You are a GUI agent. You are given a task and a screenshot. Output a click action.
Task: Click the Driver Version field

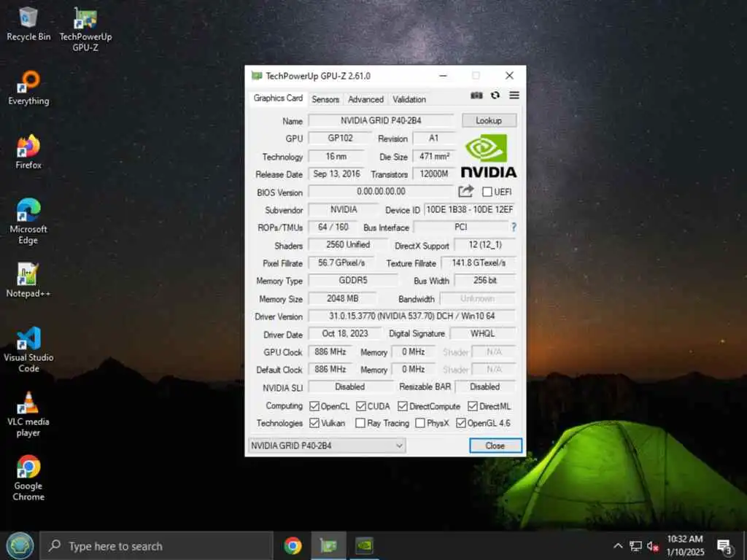(x=412, y=316)
